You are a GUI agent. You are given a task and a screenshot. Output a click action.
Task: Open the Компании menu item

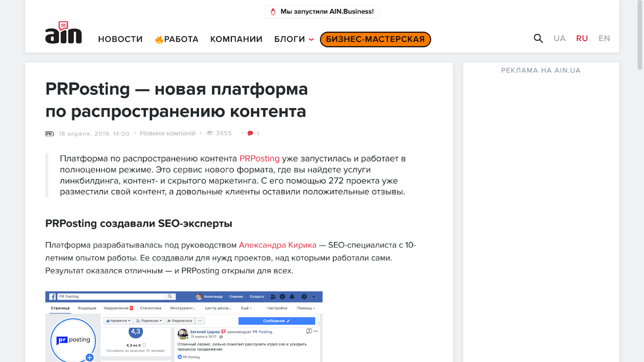(236, 39)
